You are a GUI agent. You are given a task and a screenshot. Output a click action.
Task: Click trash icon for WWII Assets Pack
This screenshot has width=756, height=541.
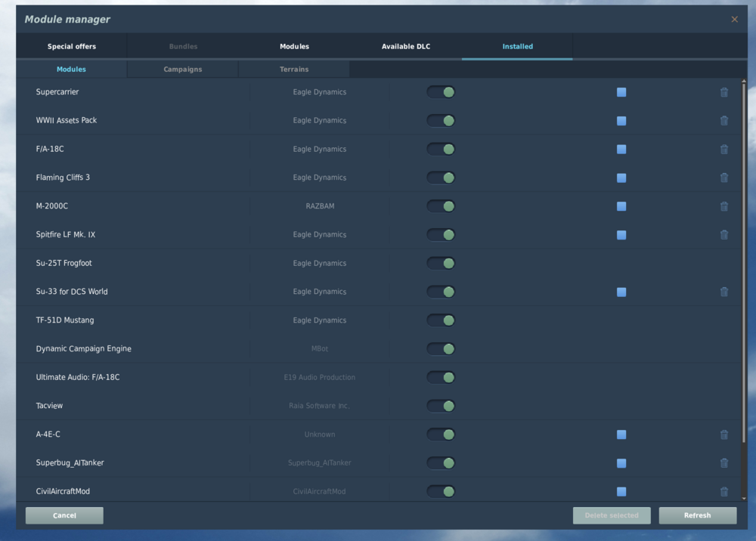pos(723,120)
